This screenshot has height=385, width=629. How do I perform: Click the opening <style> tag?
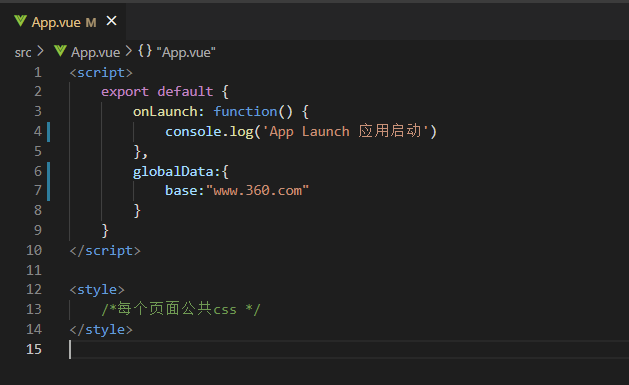pyautogui.click(x=97, y=290)
